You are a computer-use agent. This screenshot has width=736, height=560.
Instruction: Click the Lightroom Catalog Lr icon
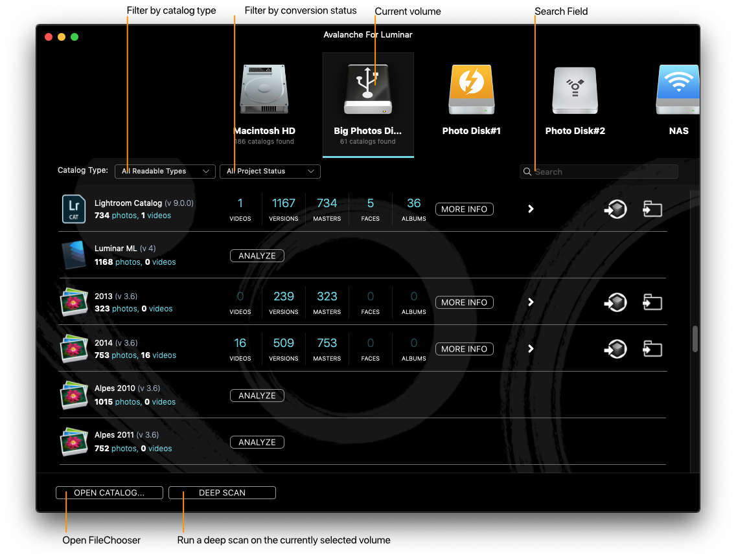pyautogui.click(x=74, y=208)
